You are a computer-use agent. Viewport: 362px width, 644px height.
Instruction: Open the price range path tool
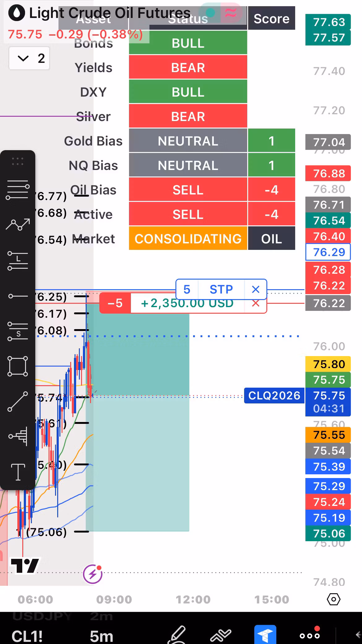point(18,224)
